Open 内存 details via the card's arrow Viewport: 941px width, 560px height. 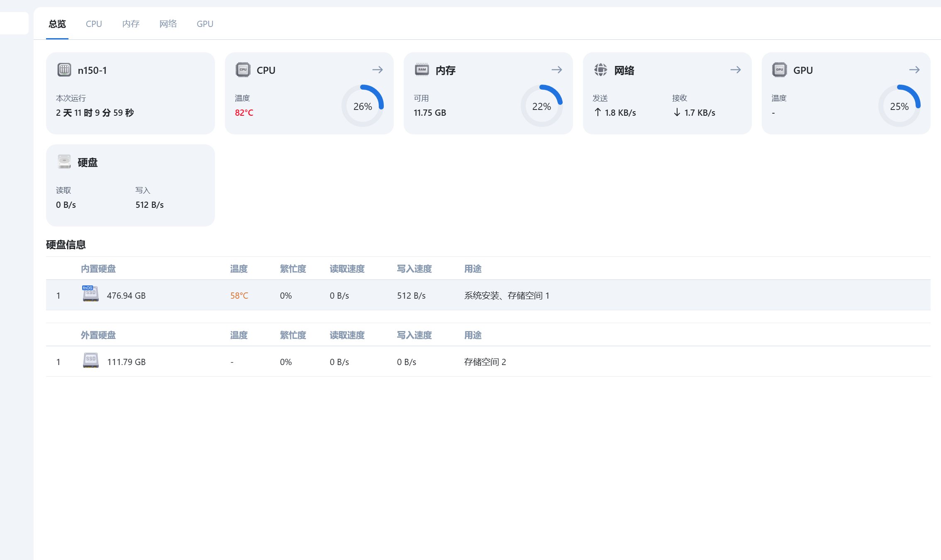pyautogui.click(x=557, y=70)
